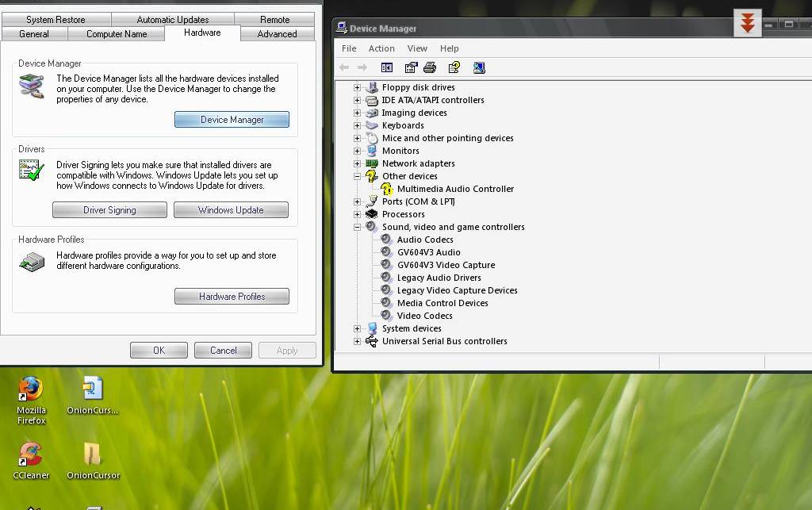Viewport: 812px width, 510px height.
Task: Toggle the Show/Hide Console Tree toolbar icon
Action: [x=387, y=67]
